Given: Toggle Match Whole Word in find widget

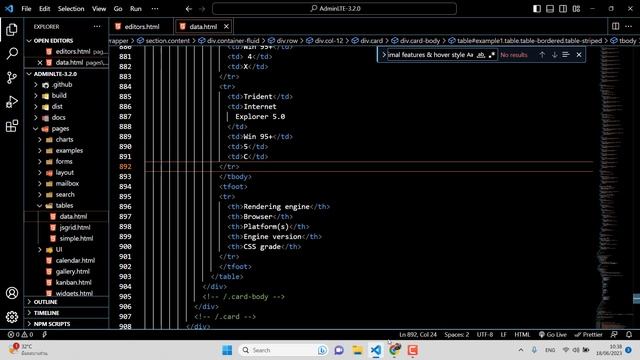Looking at the screenshot, I should (x=481, y=55).
